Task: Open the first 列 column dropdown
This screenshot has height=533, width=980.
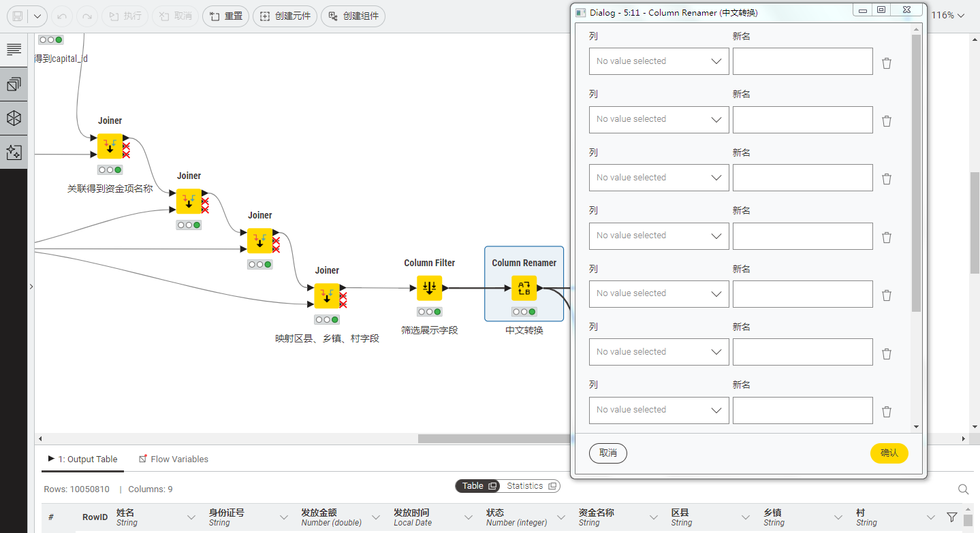Action: tap(659, 61)
